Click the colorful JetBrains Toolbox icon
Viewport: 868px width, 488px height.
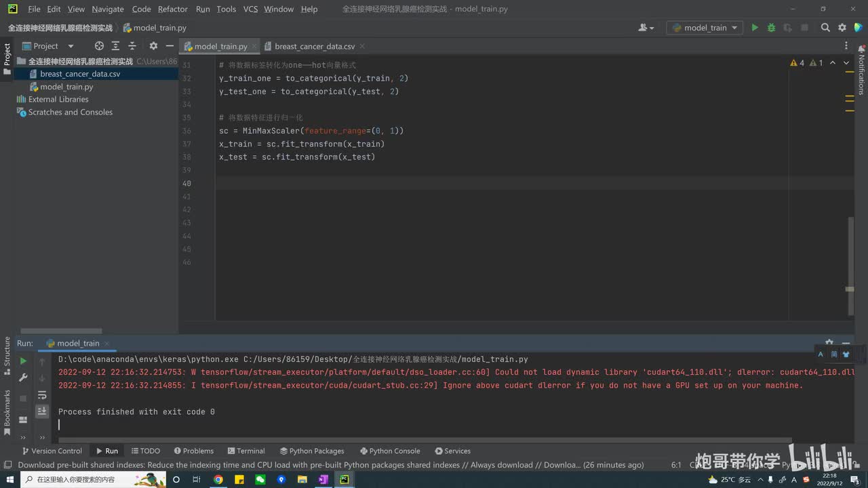859,28
